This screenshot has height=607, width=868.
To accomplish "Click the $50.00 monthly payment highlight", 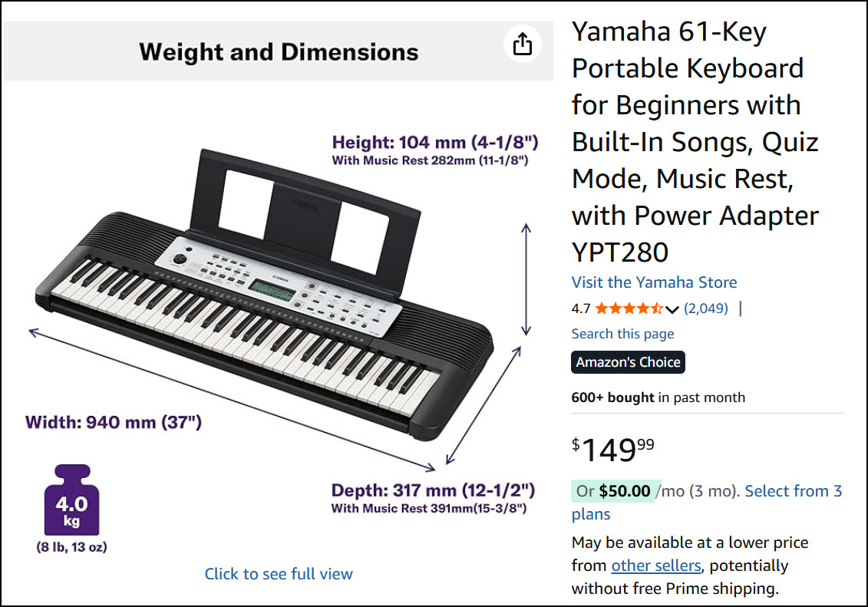I will pos(624,491).
